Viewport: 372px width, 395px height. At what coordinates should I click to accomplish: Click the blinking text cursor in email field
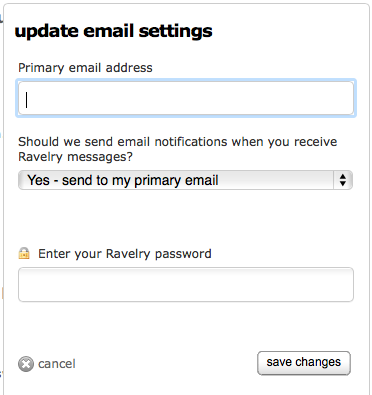[x=27, y=100]
